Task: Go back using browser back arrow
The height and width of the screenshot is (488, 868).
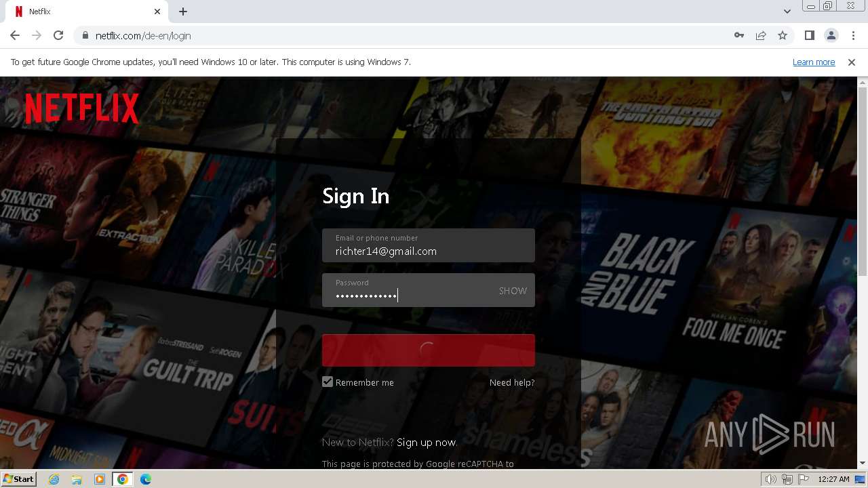Action: click(x=15, y=35)
